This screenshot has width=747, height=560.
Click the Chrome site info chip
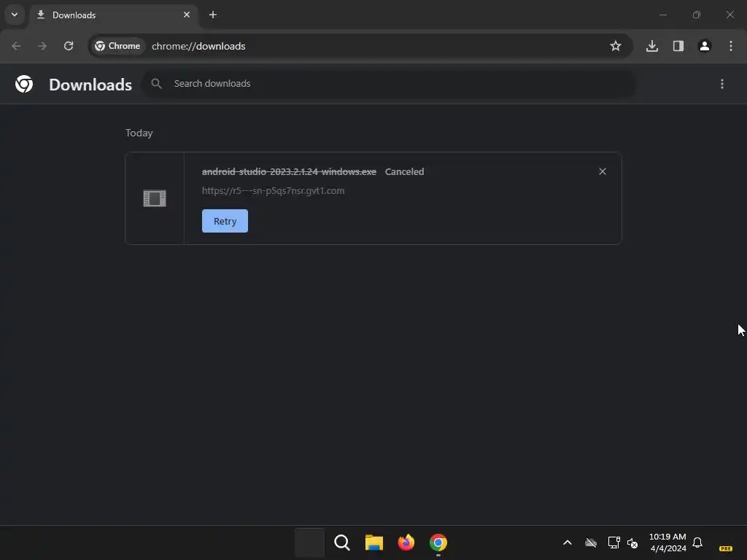click(x=117, y=46)
